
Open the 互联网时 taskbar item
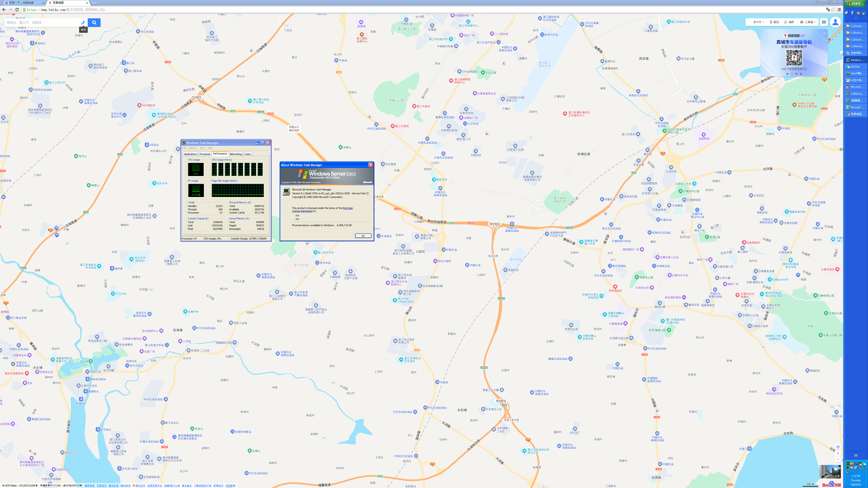tap(856, 53)
